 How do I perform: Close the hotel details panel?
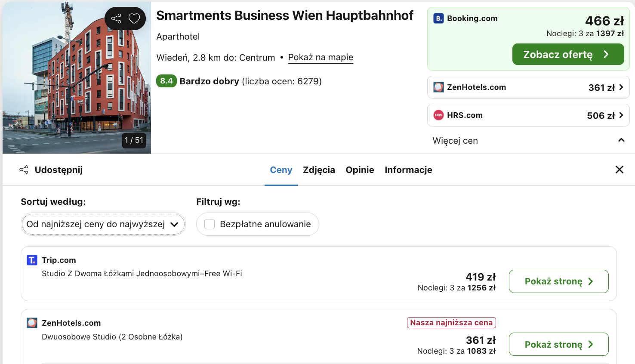click(620, 170)
